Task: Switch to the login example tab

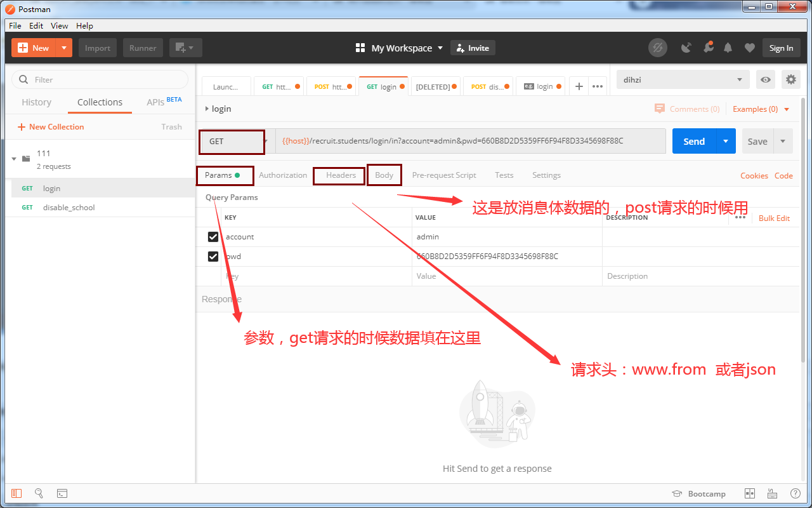Action: click(x=540, y=86)
